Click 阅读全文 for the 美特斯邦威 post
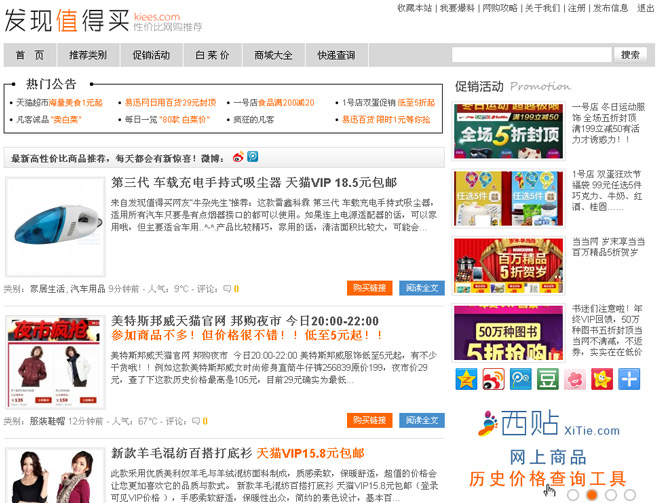The image size is (660, 503). 420,420
